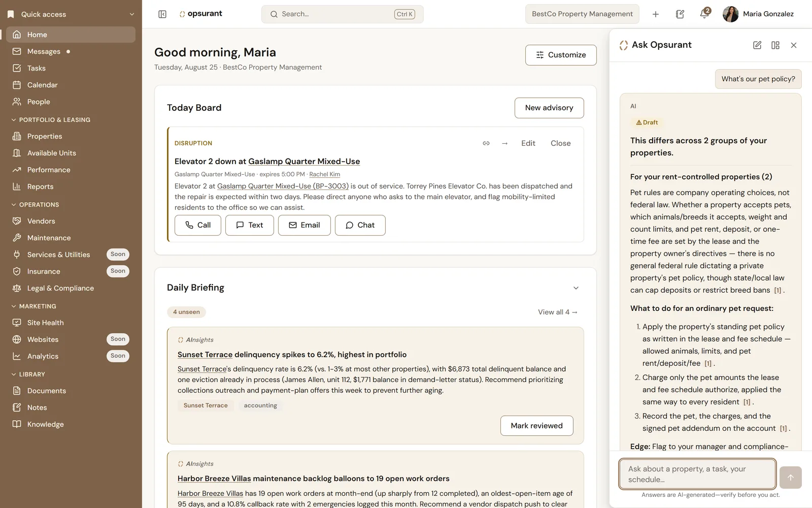Select Insurance sidebar item
812x508 pixels.
[x=71, y=271]
